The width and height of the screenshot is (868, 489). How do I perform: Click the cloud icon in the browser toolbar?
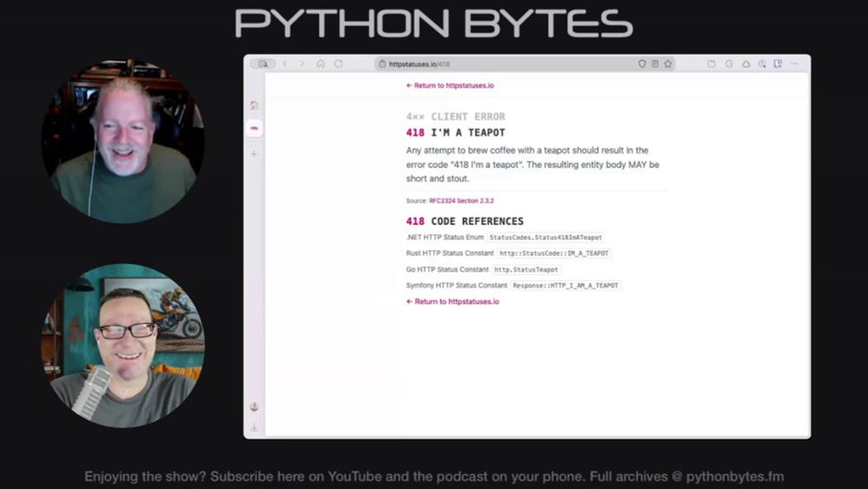pyautogui.click(x=746, y=64)
